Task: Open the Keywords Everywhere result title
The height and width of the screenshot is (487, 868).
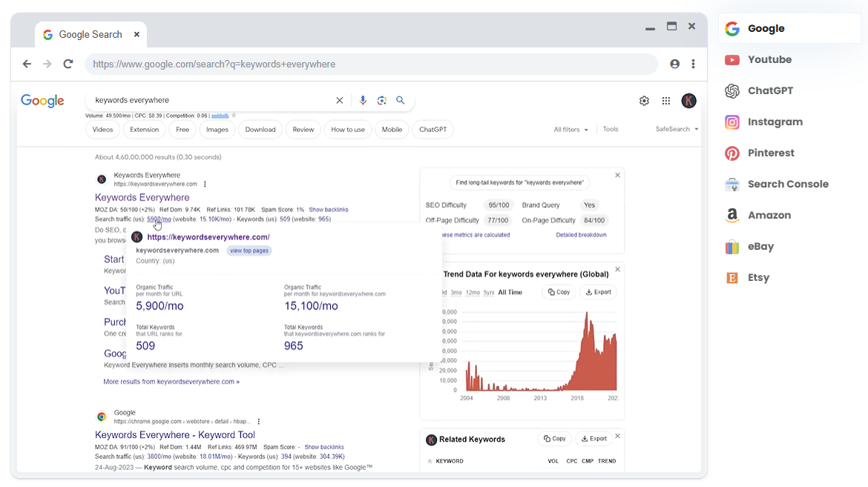Action: click(x=142, y=198)
